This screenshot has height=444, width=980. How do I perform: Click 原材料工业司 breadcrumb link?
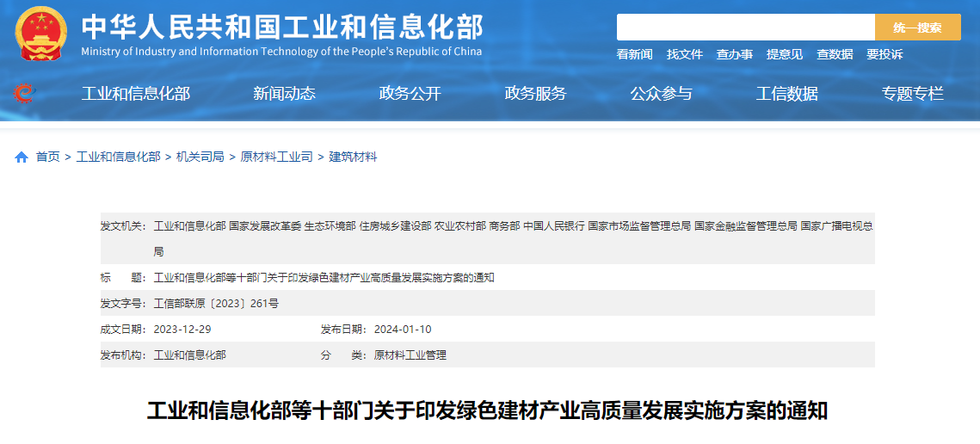coord(276,157)
